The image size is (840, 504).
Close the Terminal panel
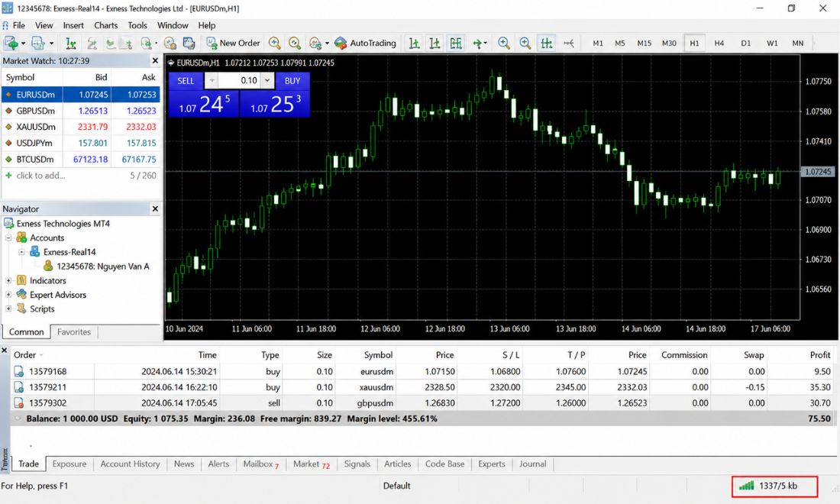(5, 351)
